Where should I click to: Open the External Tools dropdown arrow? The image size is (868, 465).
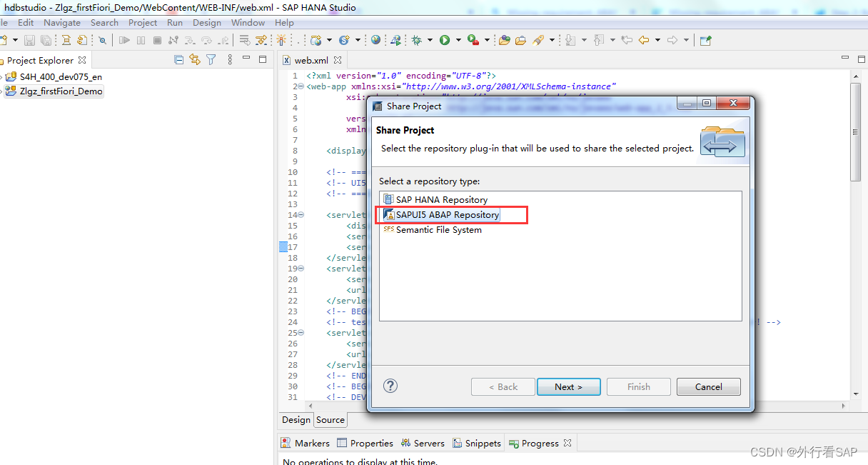tap(487, 41)
